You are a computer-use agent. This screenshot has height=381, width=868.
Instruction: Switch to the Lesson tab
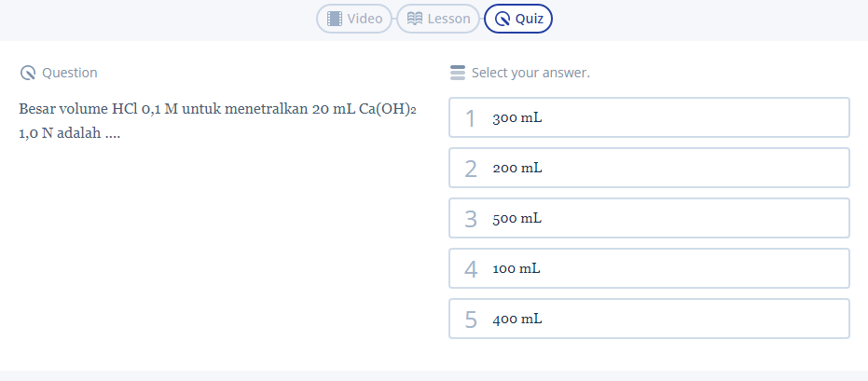[439, 19]
